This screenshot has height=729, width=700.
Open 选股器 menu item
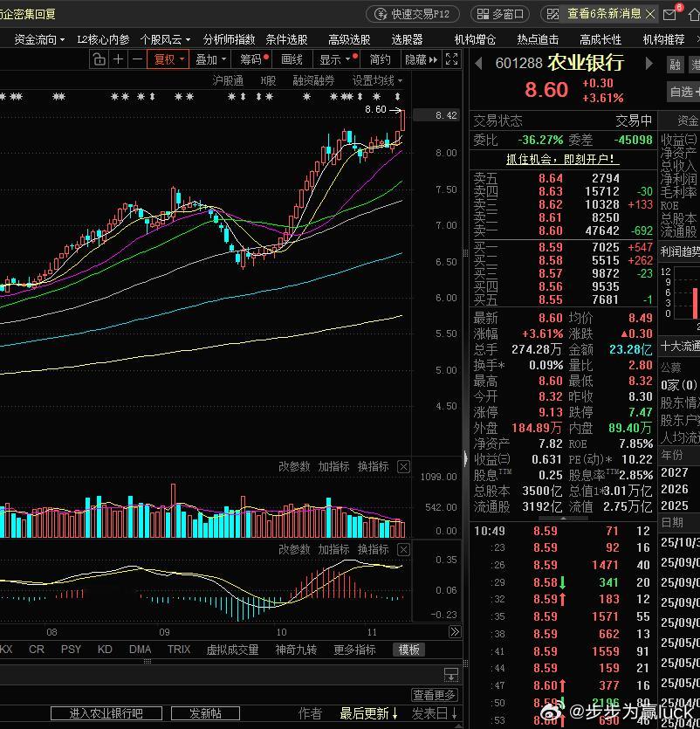pos(407,39)
